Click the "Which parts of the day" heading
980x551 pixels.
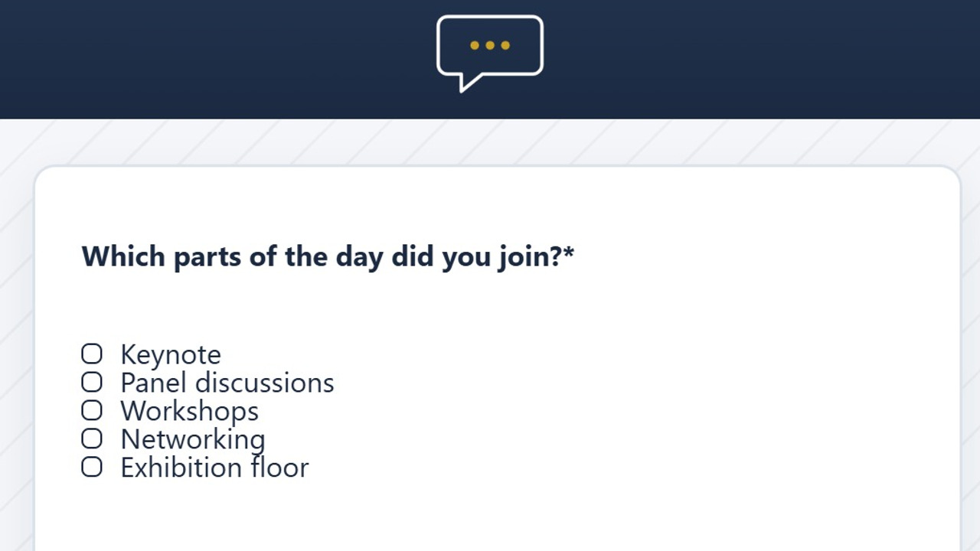pos(328,256)
